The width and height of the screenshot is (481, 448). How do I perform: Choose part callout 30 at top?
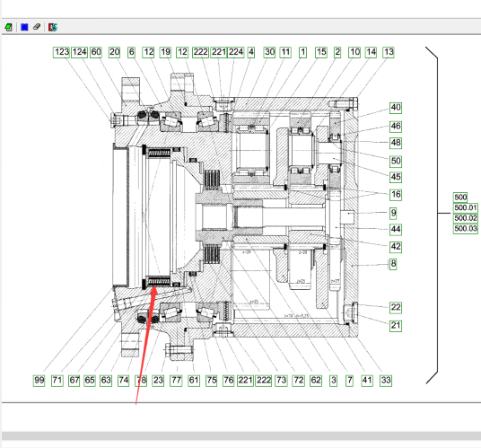coord(269,52)
